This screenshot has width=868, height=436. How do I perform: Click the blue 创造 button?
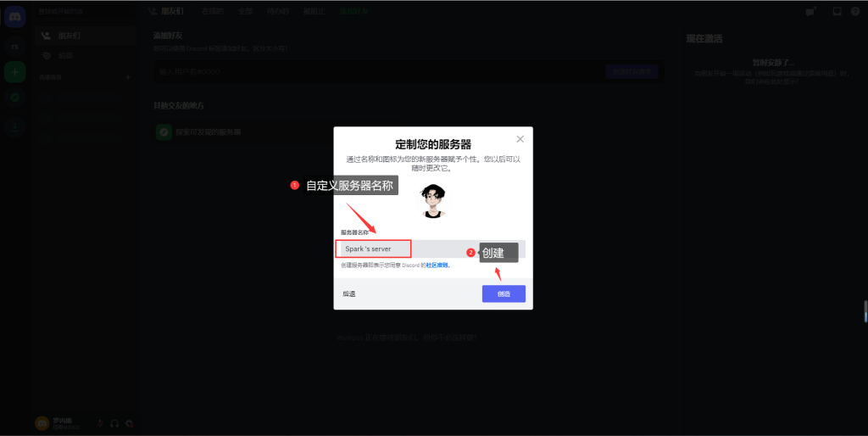pyautogui.click(x=504, y=293)
